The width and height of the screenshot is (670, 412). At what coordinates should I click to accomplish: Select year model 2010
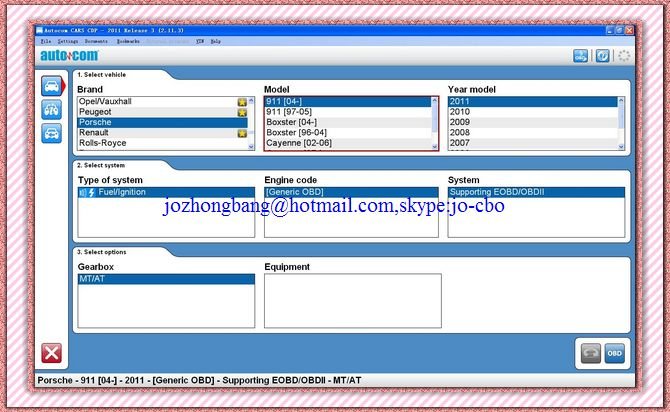(x=533, y=112)
